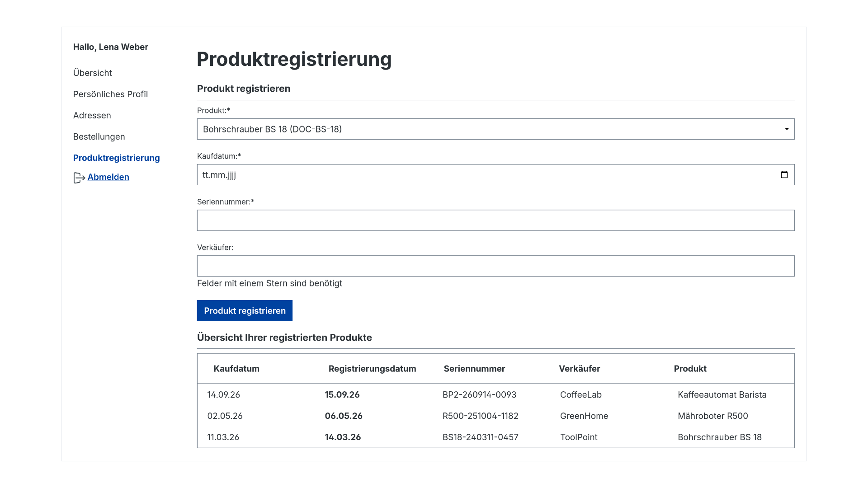This screenshot has height=488, width=868.
Task: Click registration date 14.03.26
Action: click(343, 437)
